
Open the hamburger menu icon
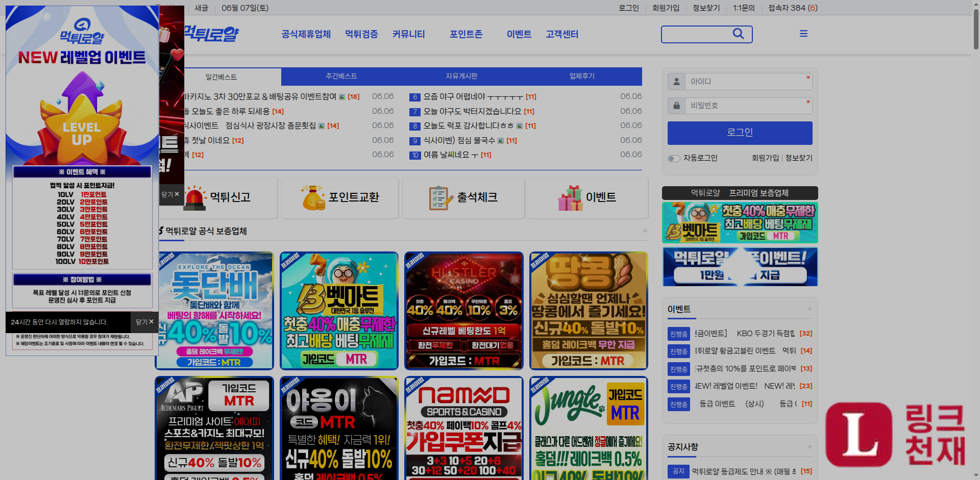click(x=803, y=34)
